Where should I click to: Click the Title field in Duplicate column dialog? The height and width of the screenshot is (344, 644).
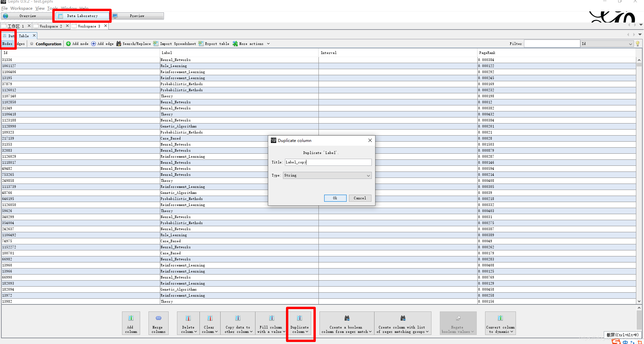[328, 162]
